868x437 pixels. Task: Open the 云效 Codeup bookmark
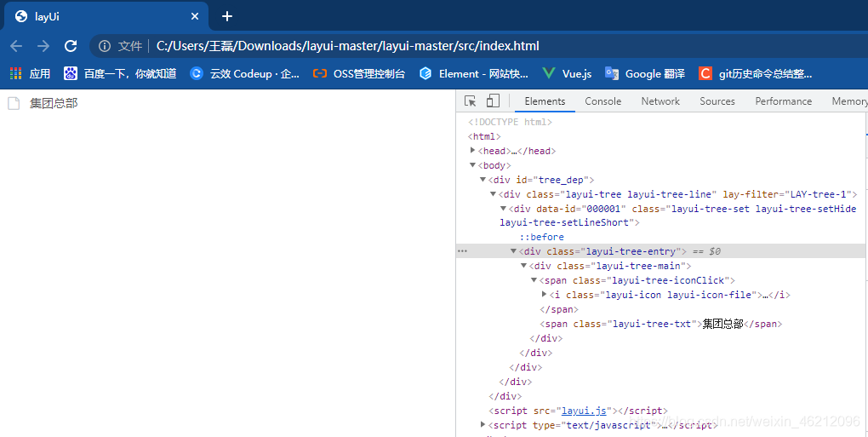click(x=245, y=73)
